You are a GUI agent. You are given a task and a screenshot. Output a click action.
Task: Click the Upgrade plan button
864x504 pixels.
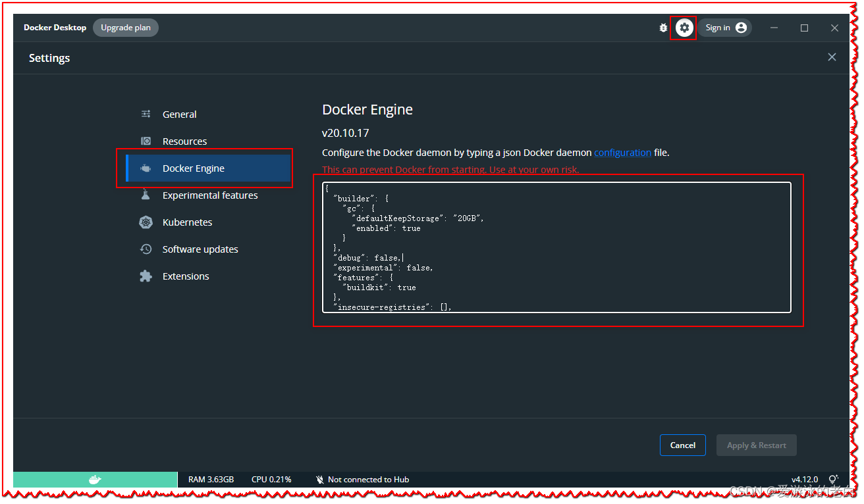tap(126, 28)
